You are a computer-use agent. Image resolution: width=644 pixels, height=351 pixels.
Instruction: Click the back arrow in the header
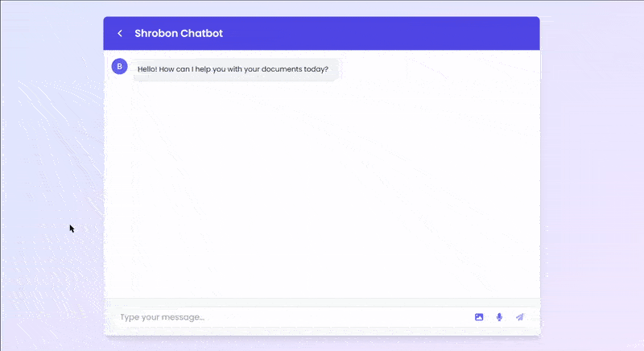click(120, 34)
